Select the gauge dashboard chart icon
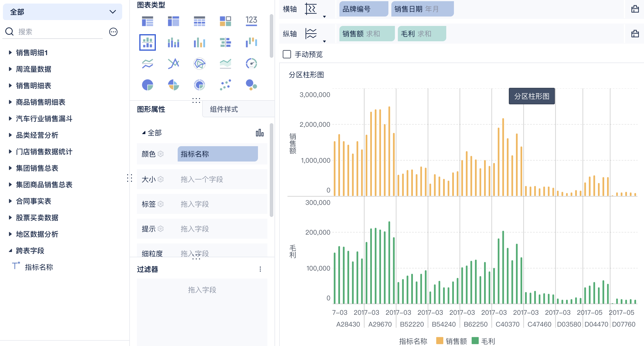The image size is (644, 346). tap(251, 63)
